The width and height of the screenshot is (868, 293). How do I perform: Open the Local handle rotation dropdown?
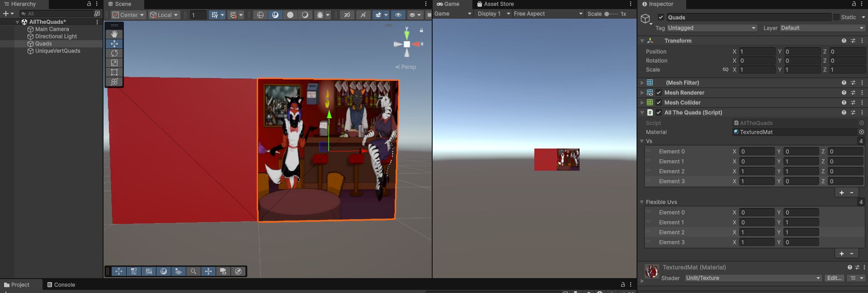tap(164, 15)
